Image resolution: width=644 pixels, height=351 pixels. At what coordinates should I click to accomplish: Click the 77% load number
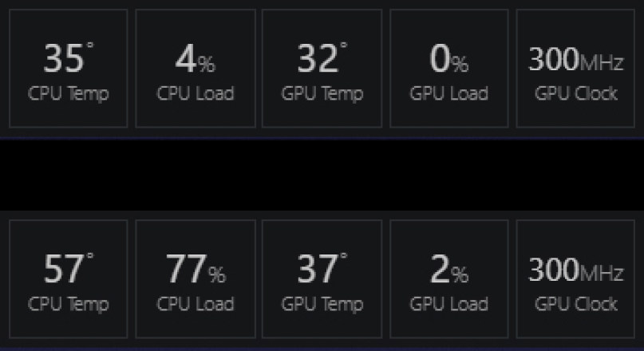point(195,270)
